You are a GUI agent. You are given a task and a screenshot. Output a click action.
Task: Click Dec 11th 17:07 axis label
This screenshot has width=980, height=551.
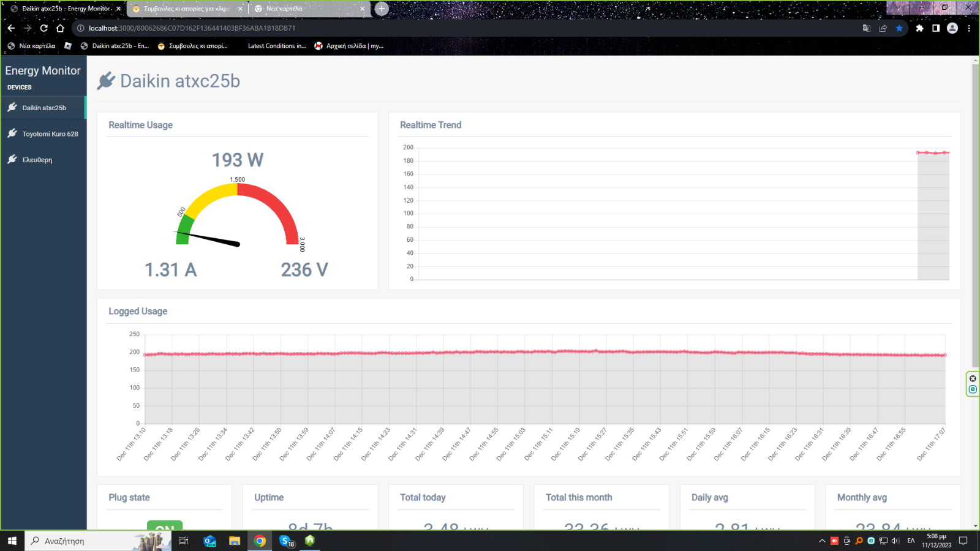(x=932, y=444)
